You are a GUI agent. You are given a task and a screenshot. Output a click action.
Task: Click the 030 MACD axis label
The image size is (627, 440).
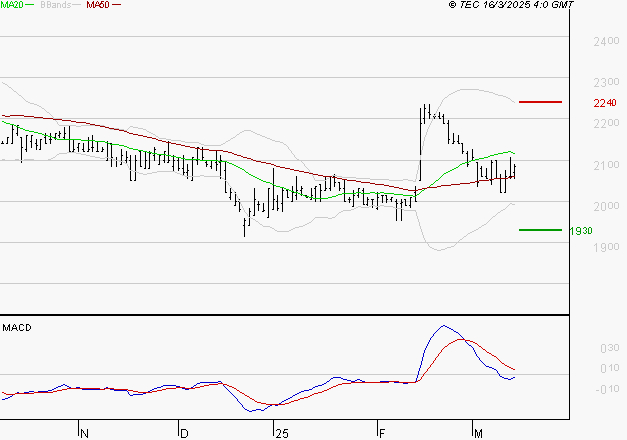click(608, 349)
